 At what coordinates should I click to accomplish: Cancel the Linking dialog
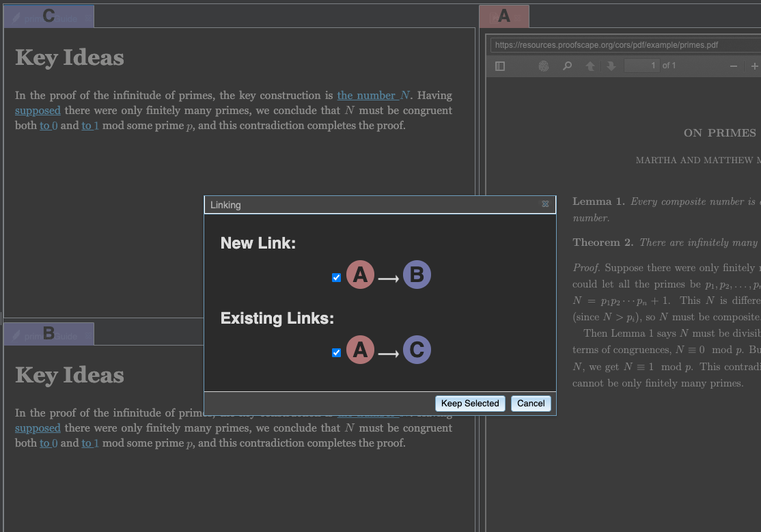coord(531,404)
